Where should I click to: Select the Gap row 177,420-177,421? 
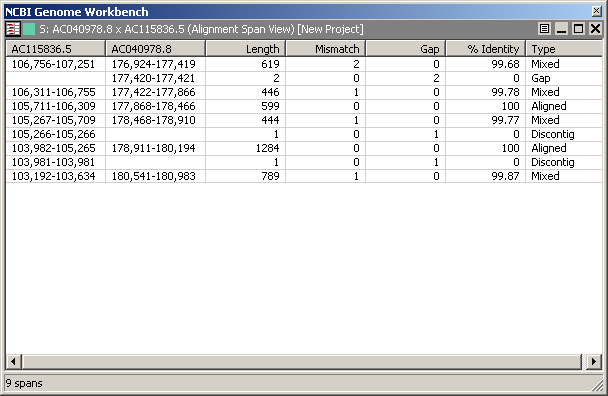coord(304,78)
